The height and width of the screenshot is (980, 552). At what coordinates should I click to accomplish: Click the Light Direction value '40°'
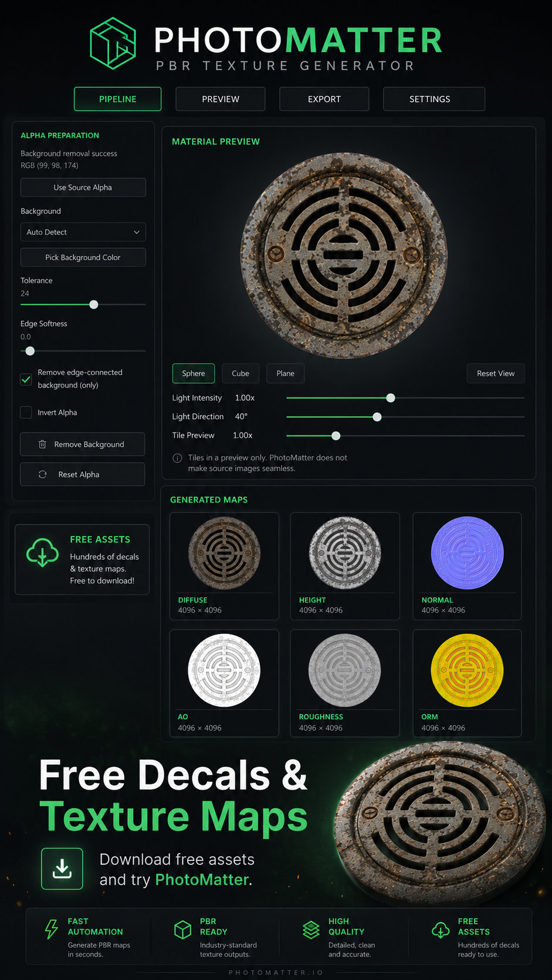[241, 417]
